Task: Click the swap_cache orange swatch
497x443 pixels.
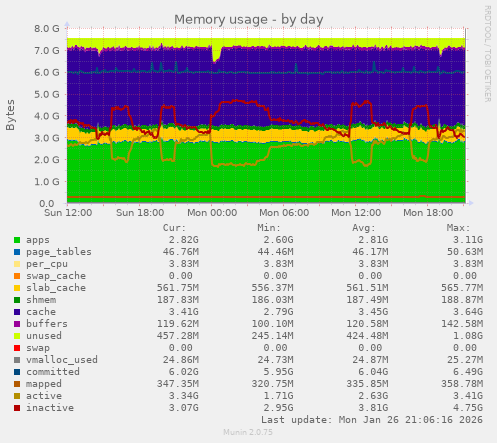Action: [17, 276]
